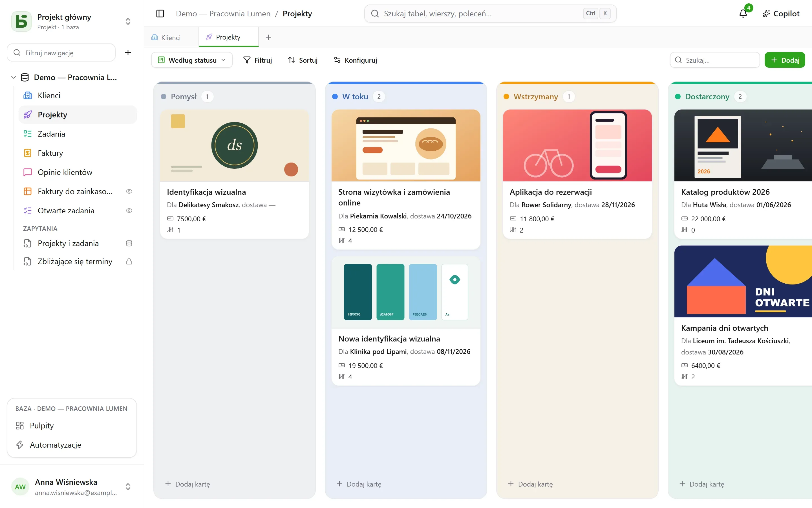
Task: Open the notifications bell
Action: coord(743,14)
